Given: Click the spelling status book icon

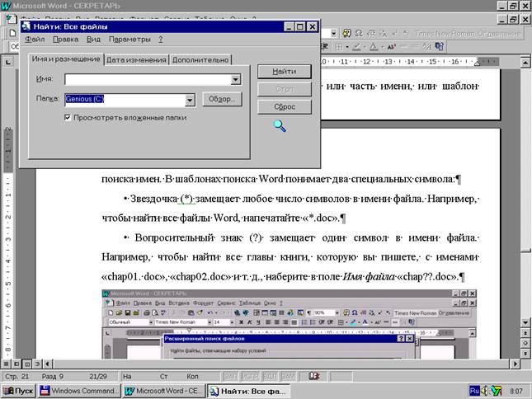Looking at the screenshot, I should (x=314, y=375).
